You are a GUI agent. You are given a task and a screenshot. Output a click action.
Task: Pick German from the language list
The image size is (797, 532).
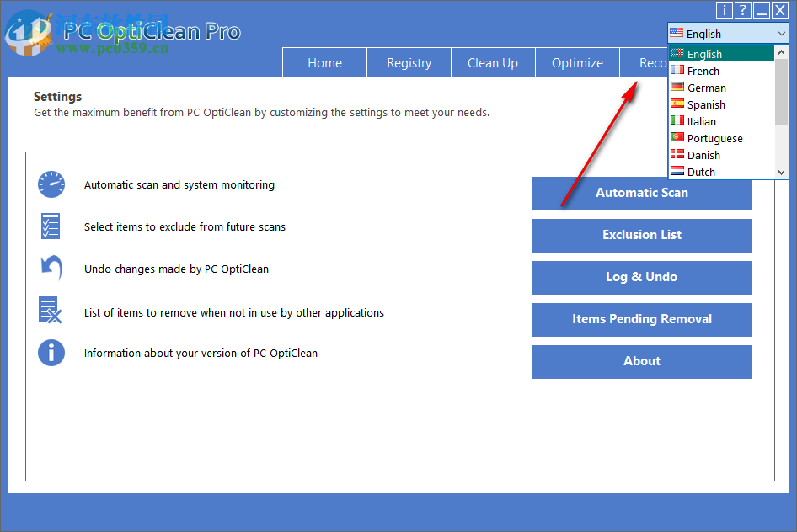click(x=721, y=88)
